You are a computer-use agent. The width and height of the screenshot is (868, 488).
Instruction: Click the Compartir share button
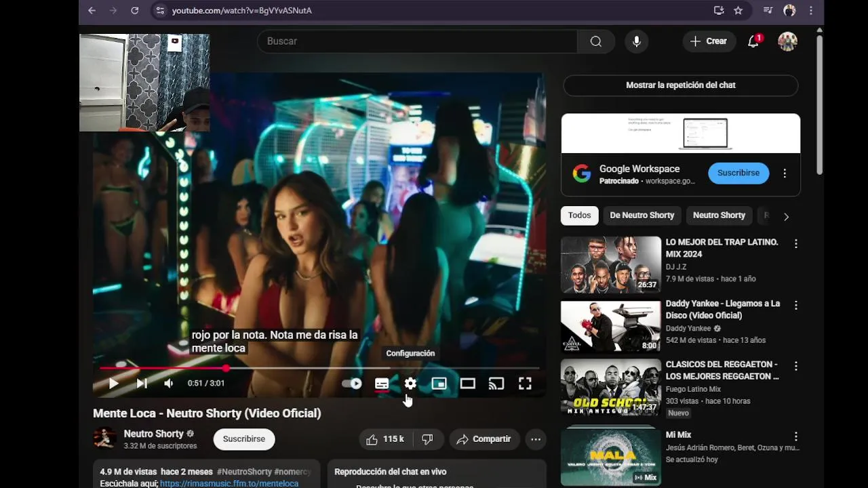point(484,439)
